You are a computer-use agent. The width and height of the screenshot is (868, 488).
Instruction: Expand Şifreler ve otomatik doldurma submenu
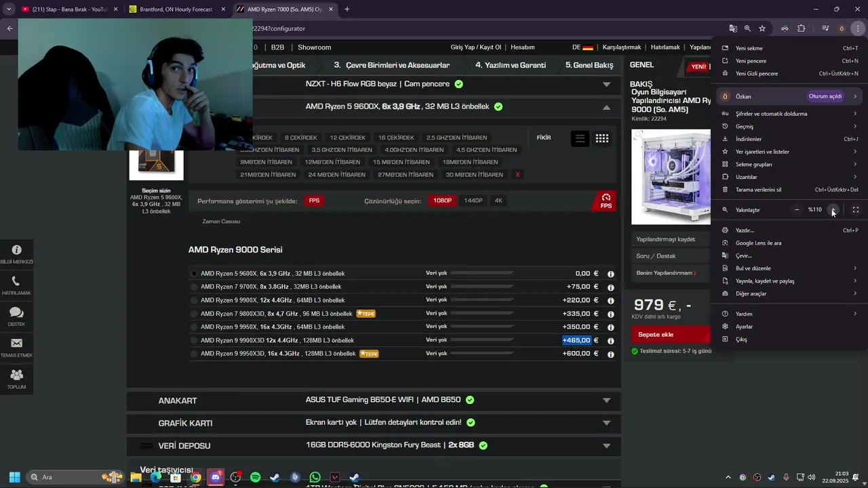[790, 114]
